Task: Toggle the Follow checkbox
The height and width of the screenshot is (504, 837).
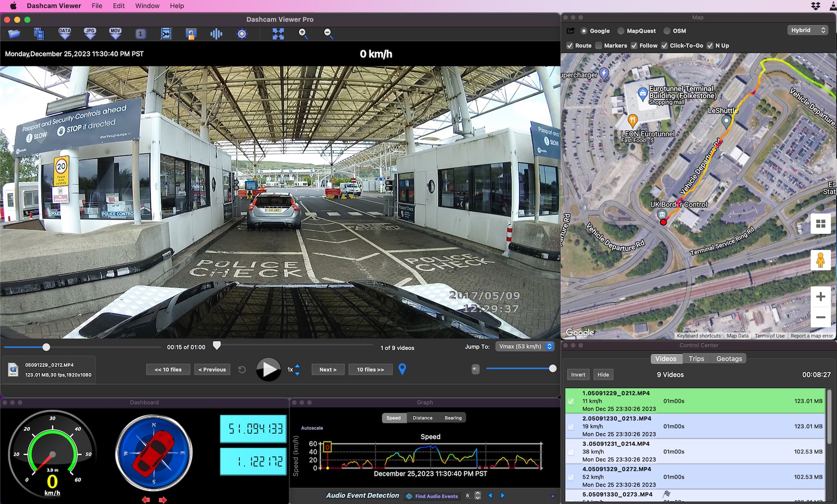Action: click(x=634, y=46)
